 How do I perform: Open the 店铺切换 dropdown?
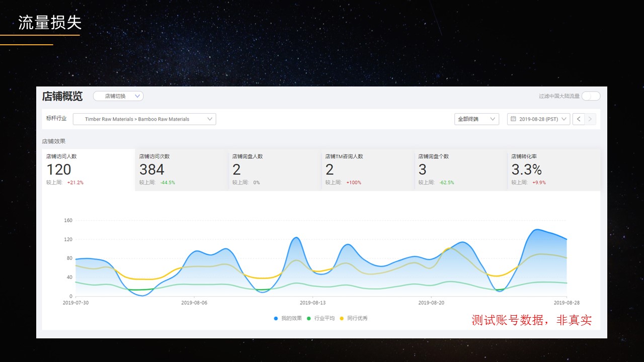[x=118, y=96]
